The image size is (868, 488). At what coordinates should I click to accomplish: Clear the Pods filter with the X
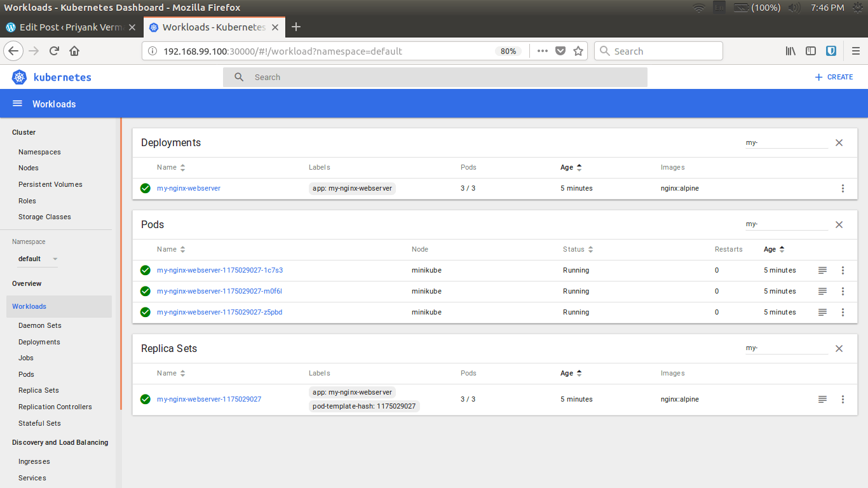839,224
